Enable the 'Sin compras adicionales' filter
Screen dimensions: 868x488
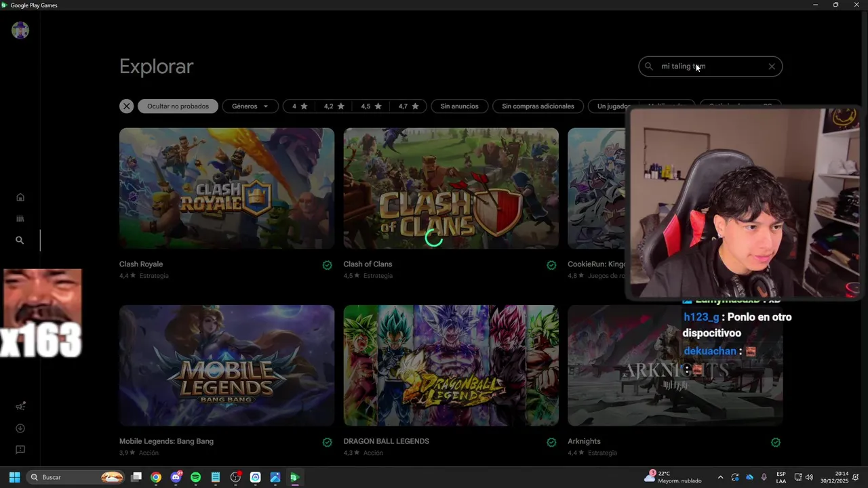click(538, 106)
